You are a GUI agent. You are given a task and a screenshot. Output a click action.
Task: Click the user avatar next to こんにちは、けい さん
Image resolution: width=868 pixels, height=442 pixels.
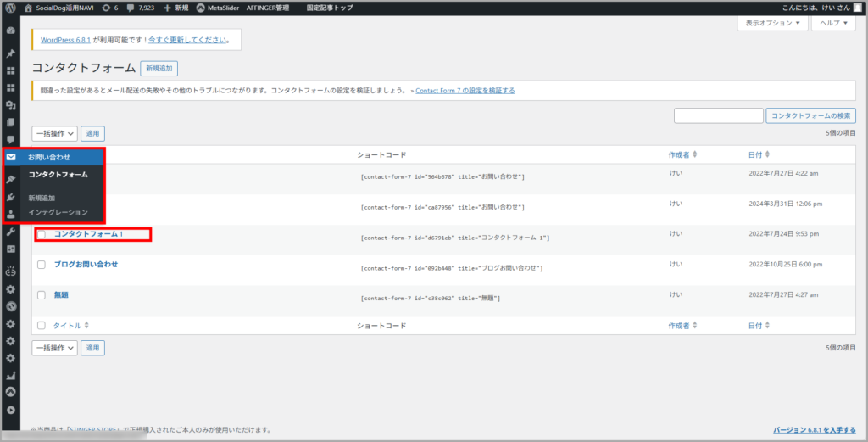[858, 8]
